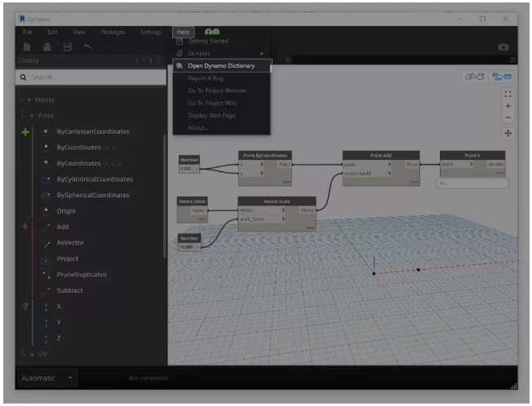
Task: Click the library Search field
Action: pos(82,77)
